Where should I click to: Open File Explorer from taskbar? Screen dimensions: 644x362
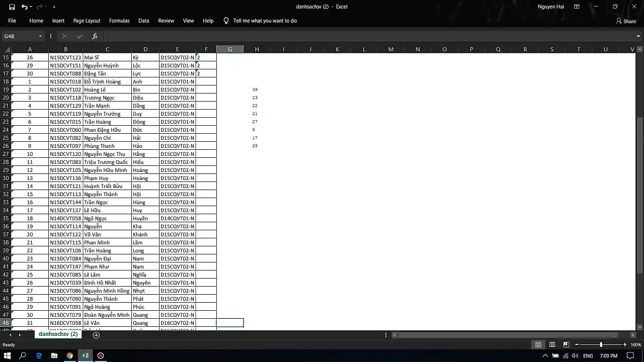[54, 355]
